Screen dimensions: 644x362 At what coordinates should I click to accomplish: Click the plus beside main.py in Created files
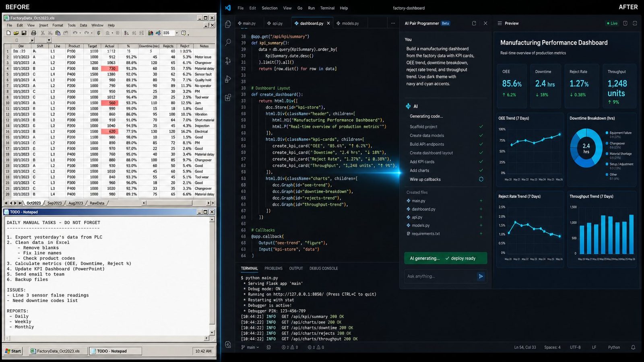click(x=481, y=201)
